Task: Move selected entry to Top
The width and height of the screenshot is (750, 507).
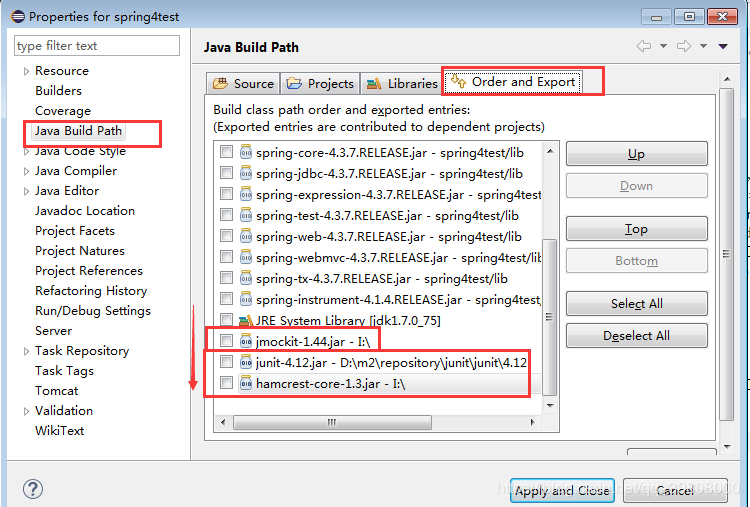Action: [x=637, y=229]
